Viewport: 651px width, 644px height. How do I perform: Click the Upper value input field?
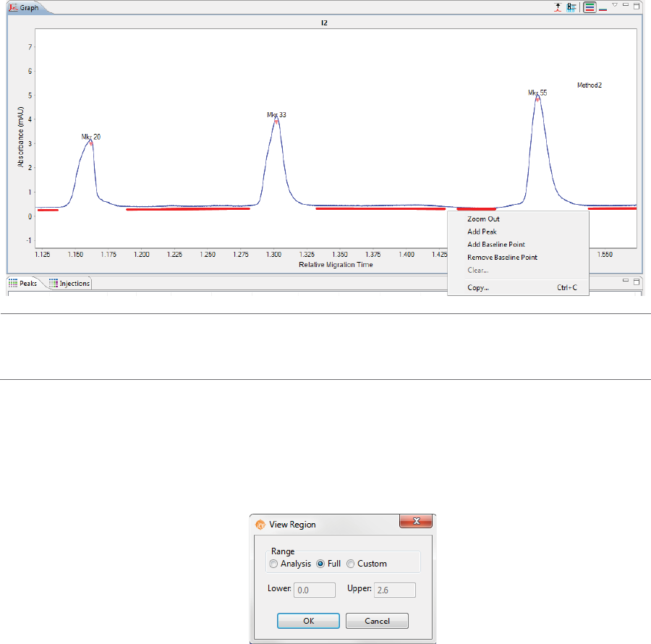point(394,590)
